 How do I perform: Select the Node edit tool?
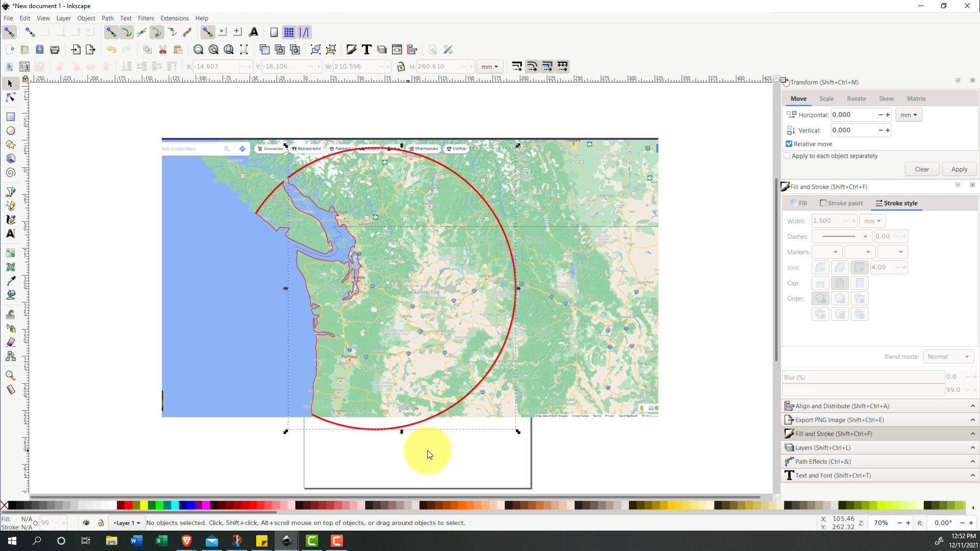tap(10, 97)
